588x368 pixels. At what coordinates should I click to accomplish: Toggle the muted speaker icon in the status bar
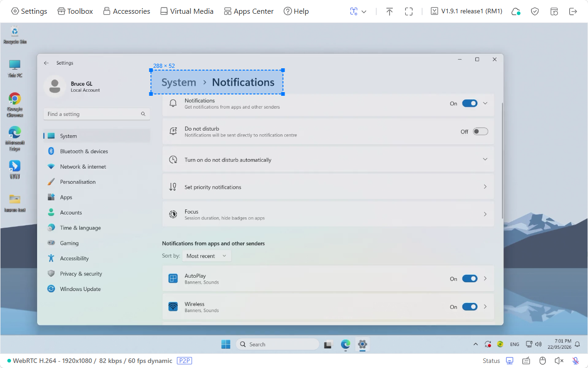pyautogui.click(x=559, y=361)
